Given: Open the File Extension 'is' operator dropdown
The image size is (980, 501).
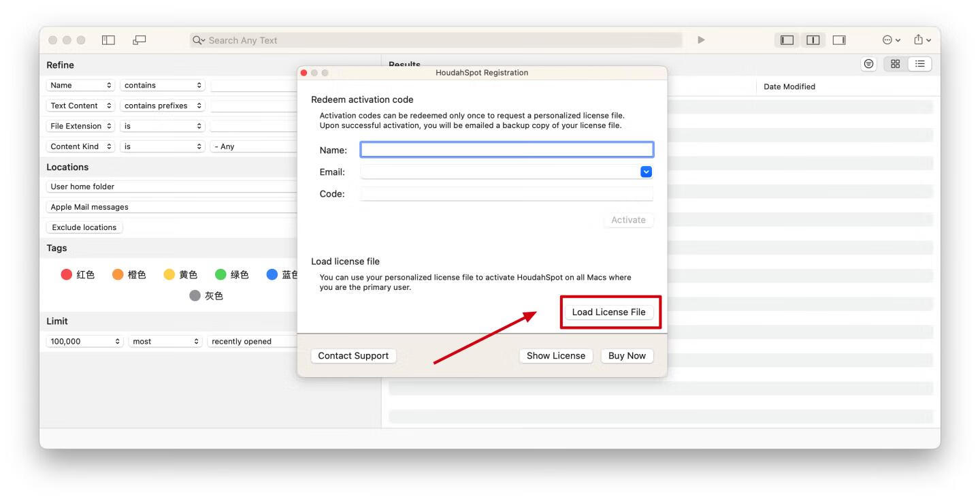Looking at the screenshot, I should [x=163, y=126].
